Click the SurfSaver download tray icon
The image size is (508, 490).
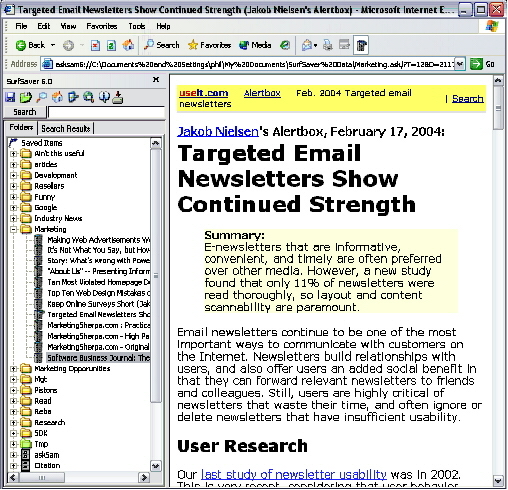coord(118,97)
